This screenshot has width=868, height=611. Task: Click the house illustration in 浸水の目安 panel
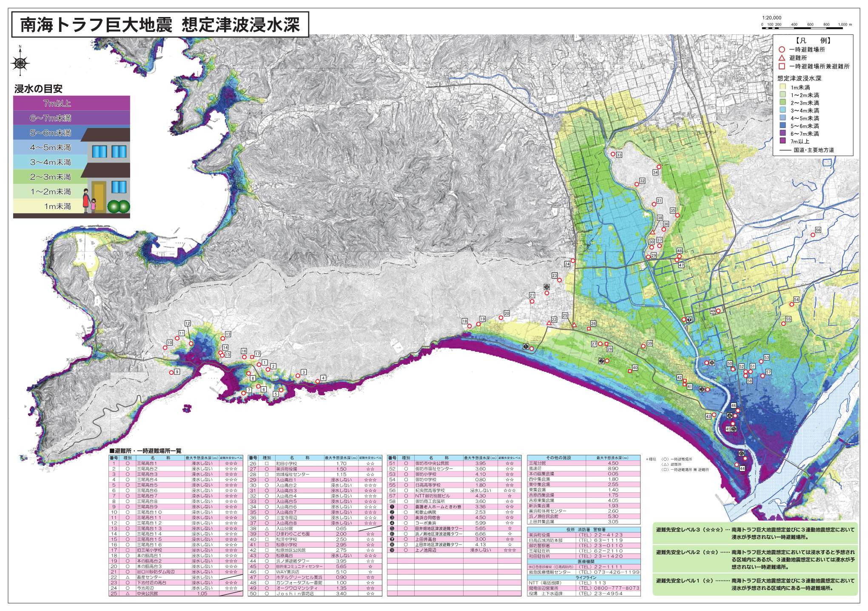[x=106, y=170]
